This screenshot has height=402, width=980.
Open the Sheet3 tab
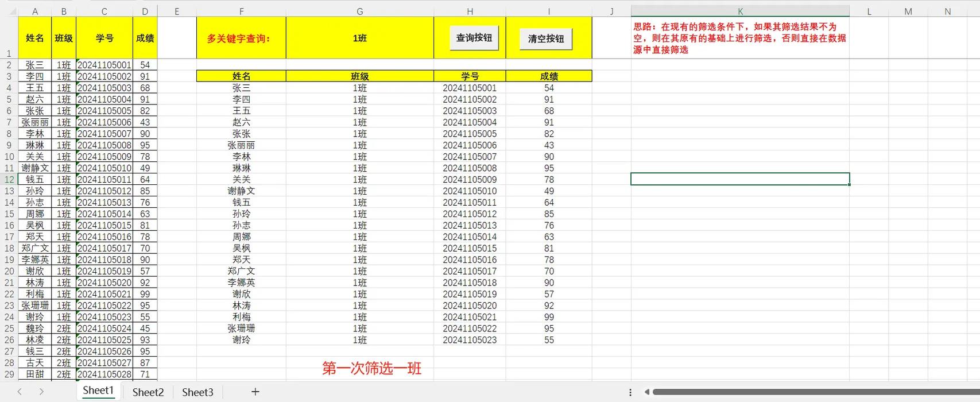click(197, 392)
